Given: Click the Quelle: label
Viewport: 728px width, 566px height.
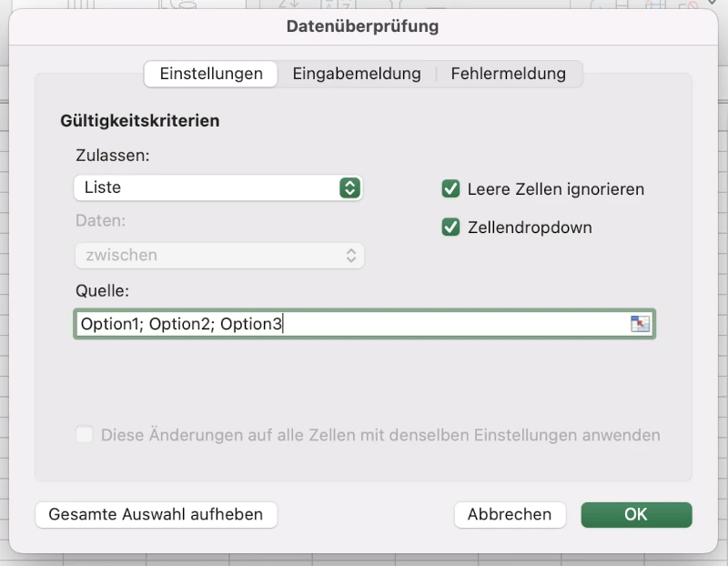Looking at the screenshot, I should [x=103, y=291].
